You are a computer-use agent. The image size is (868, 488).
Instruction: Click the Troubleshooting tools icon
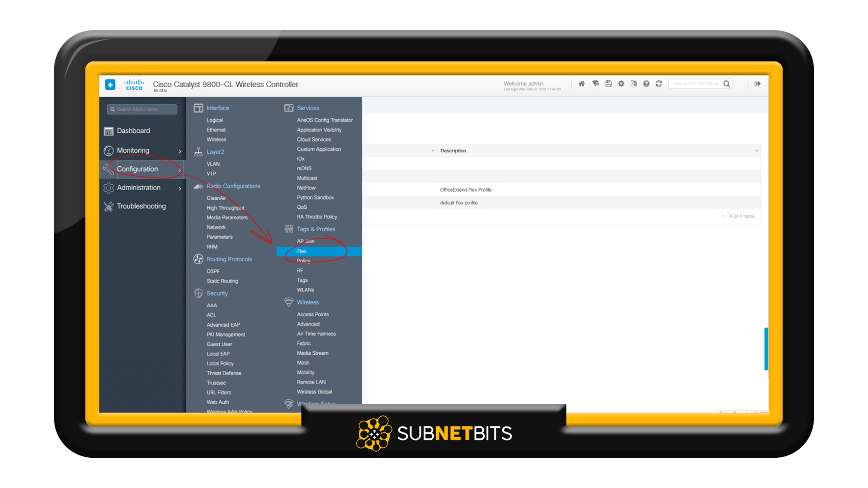(x=108, y=206)
